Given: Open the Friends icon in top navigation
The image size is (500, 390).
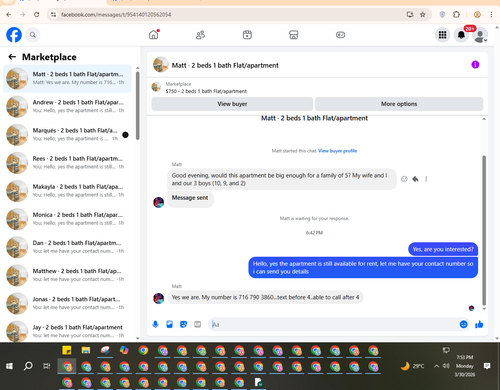Looking at the screenshot, I should pyautogui.click(x=200, y=35).
